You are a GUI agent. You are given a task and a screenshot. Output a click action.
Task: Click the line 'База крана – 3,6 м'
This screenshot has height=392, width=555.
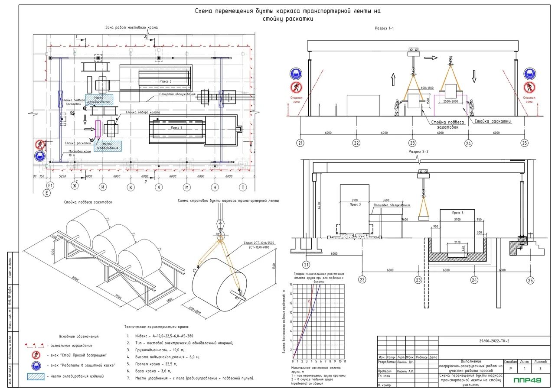(x=154, y=371)
